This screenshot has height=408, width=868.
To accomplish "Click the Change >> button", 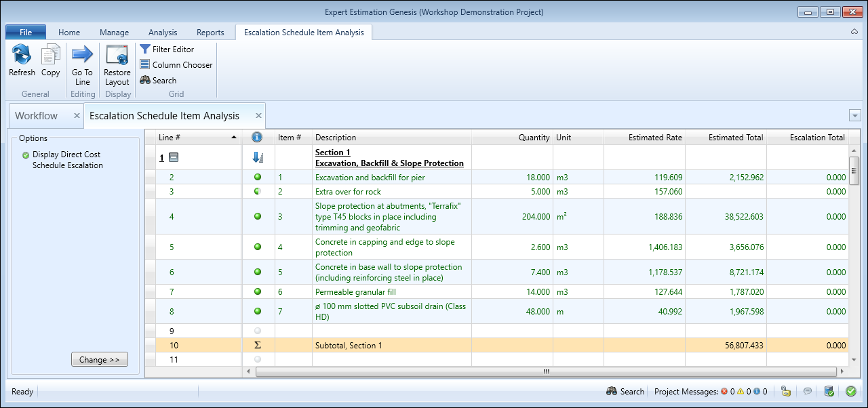I will click(x=99, y=360).
